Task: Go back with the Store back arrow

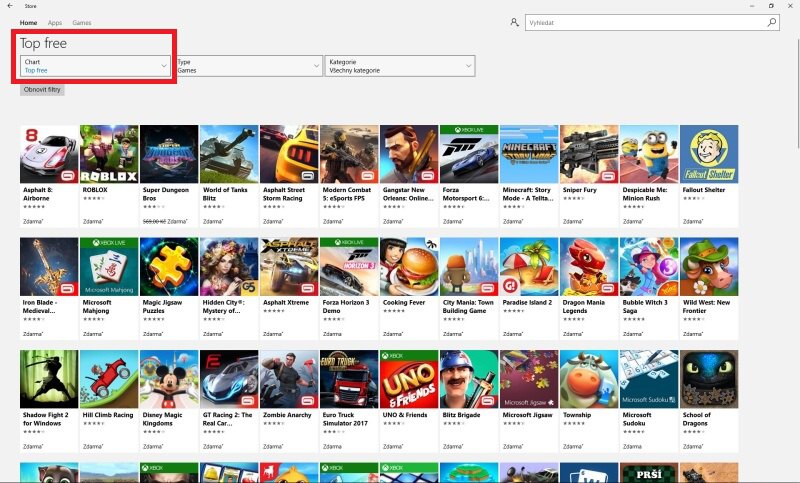Action: [x=10, y=6]
